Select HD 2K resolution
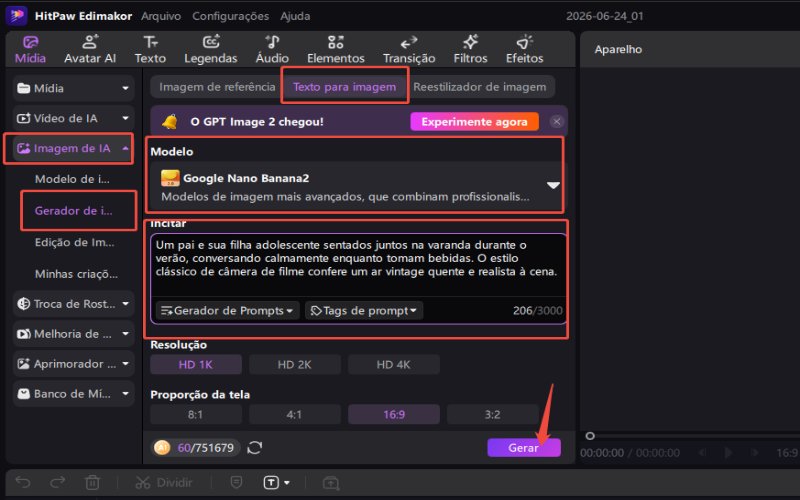The width and height of the screenshot is (800, 500). (x=294, y=365)
